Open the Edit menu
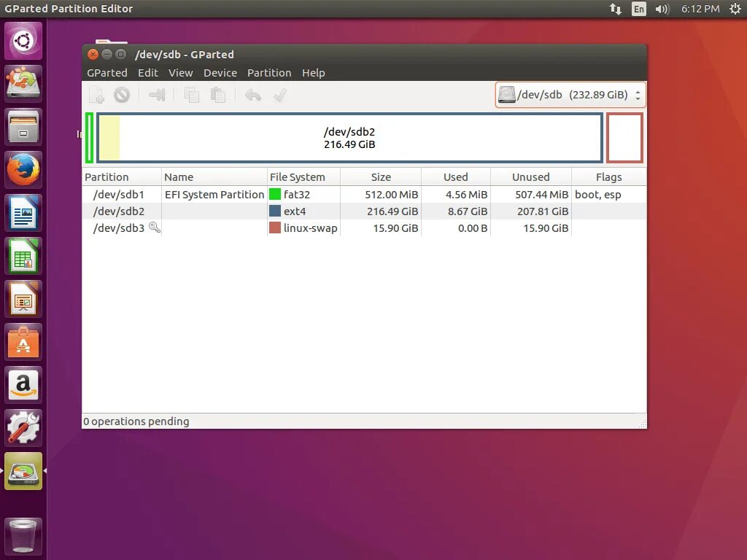 [x=147, y=73]
